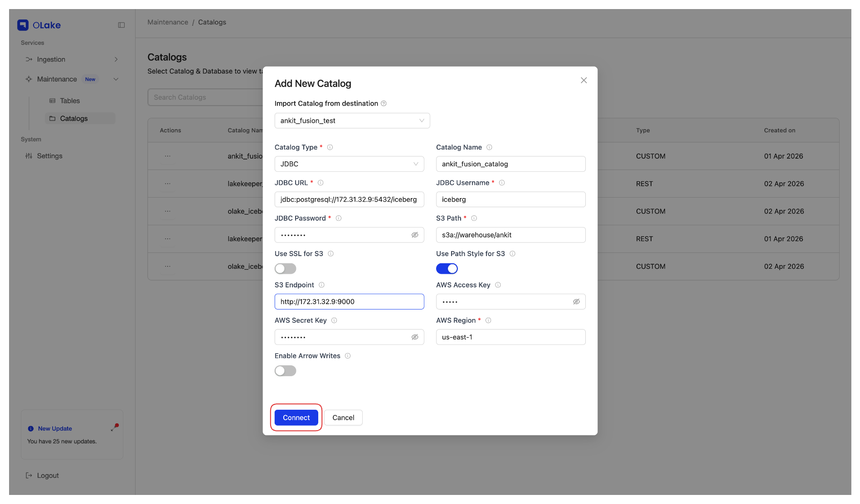Image resolution: width=860 pixels, height=504 pixels.
Task: Click the info icon next to Catalog Name
Action: point(489,147)
